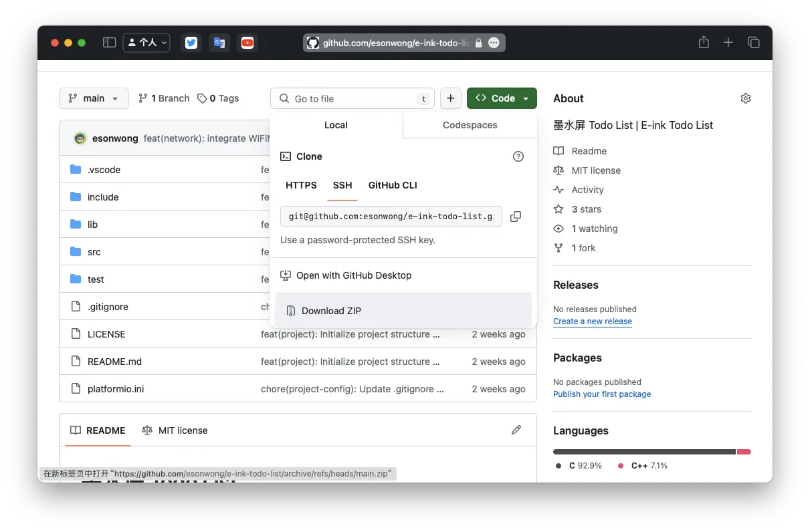
Task: Select the GitHub CLI clone option
Action: point(393,185)
